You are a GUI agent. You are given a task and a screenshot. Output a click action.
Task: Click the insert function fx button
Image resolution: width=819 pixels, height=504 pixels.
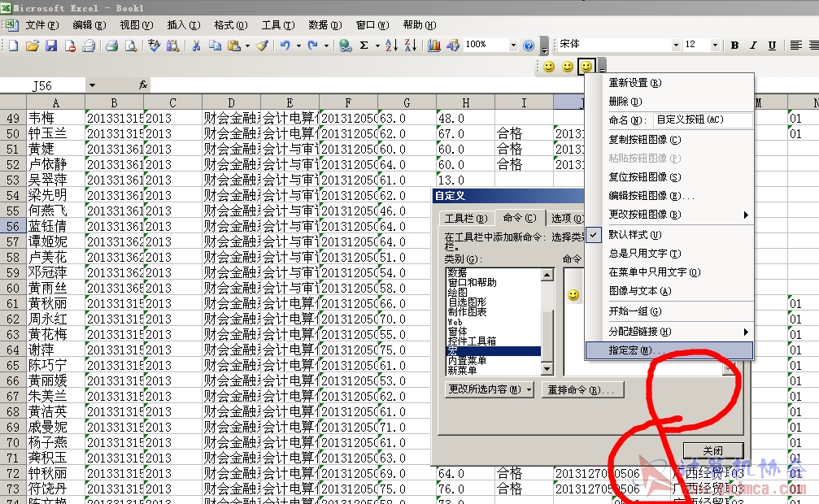tap(142, 85)
